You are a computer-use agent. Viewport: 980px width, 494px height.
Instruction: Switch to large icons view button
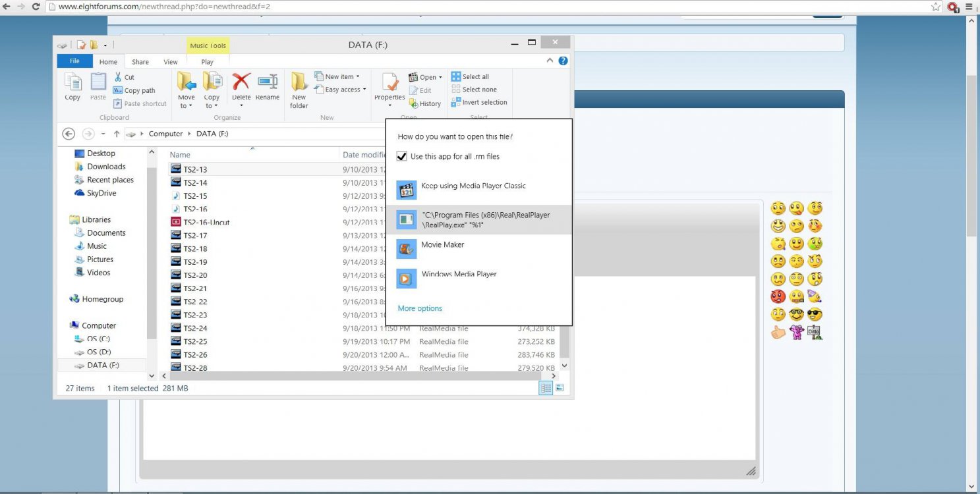pos(560,388)
